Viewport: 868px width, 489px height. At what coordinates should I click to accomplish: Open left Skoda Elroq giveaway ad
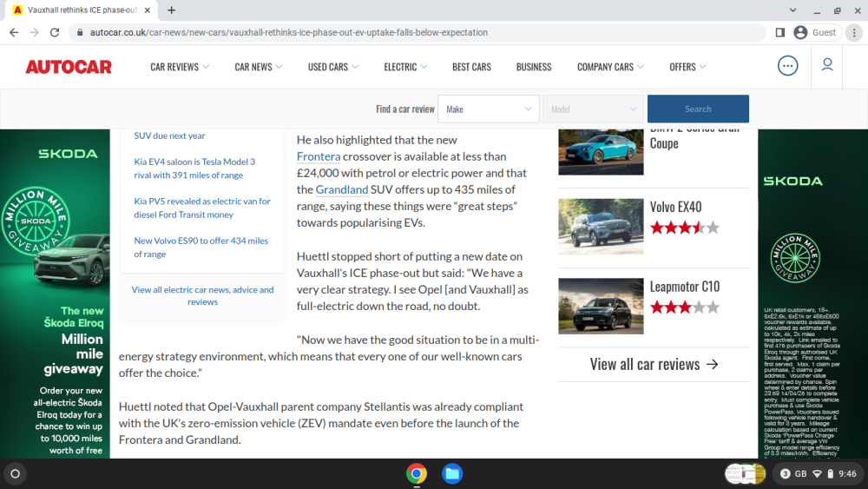coord(55,294)
